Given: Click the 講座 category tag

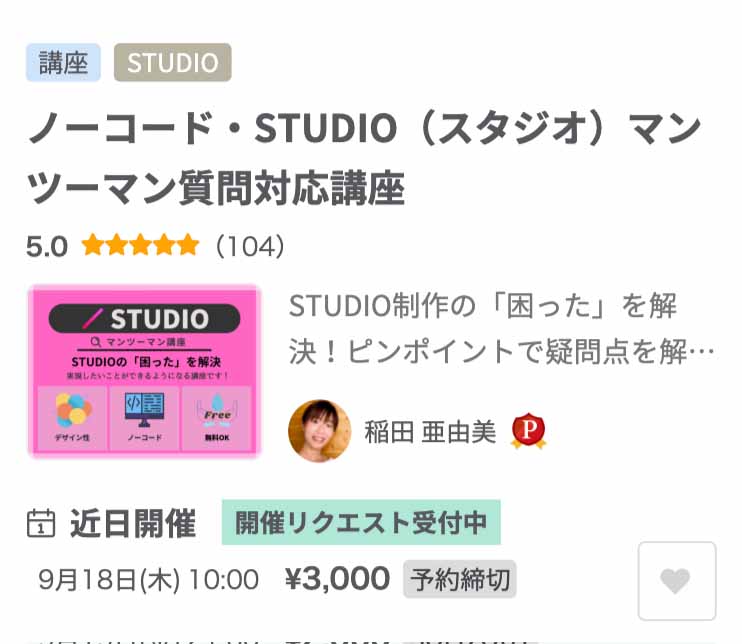Looking at the screenshot, I should 63,62.
